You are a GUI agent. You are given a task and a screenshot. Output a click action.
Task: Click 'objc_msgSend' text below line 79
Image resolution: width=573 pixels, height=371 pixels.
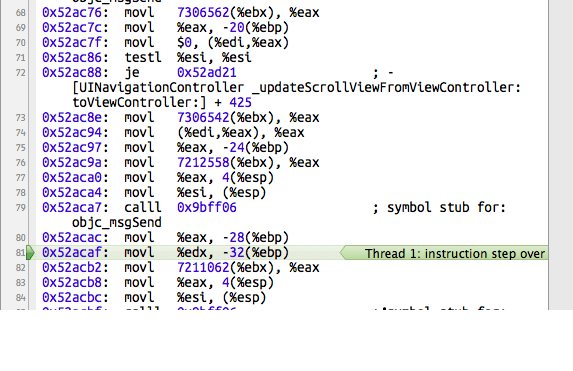click(117, 223)
